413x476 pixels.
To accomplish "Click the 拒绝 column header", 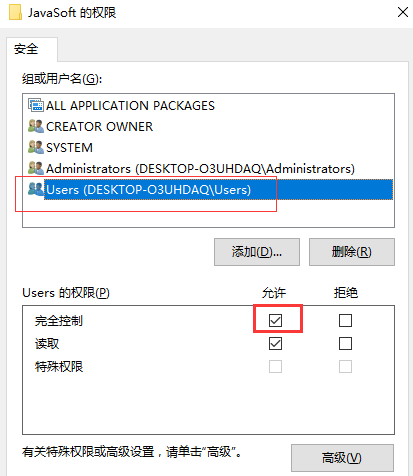I will [x=346, y=293].
